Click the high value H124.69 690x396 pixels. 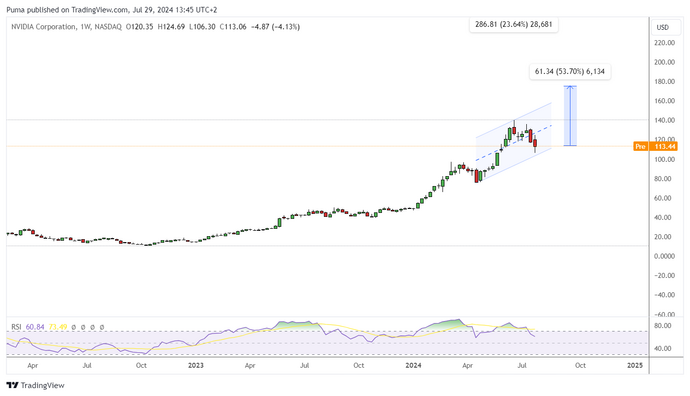coord(171,27)
